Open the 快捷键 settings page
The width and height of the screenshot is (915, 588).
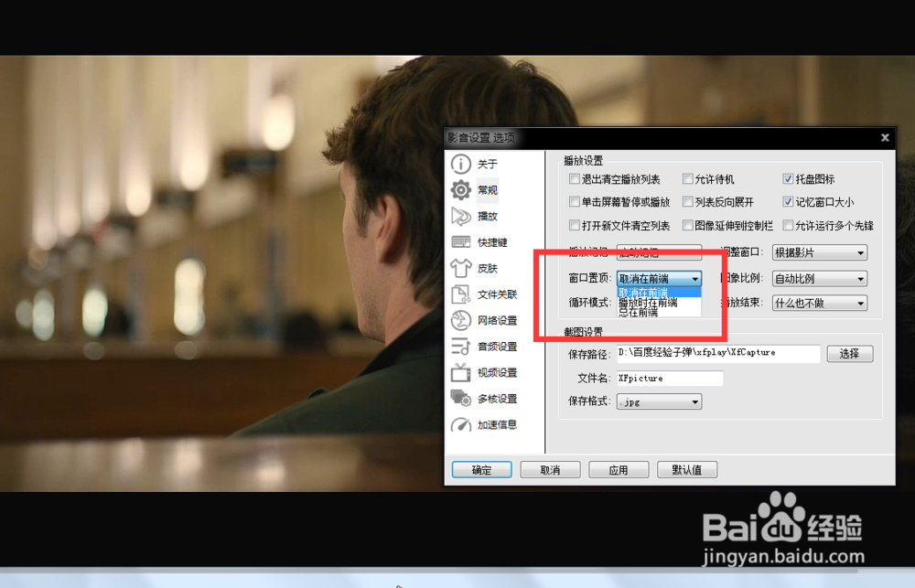click(492, 242)
